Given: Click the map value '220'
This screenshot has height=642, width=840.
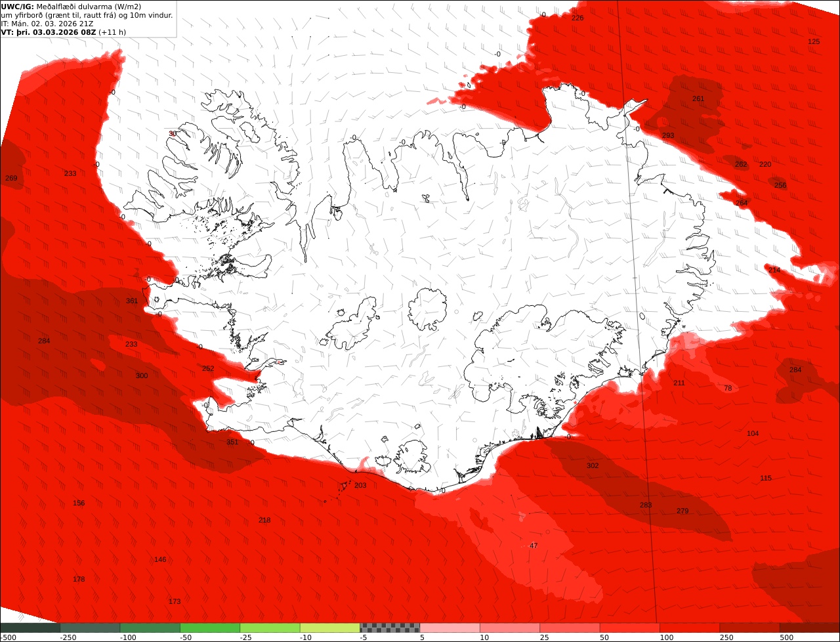Looking at the screenshot, I should [x=765, y=164].
